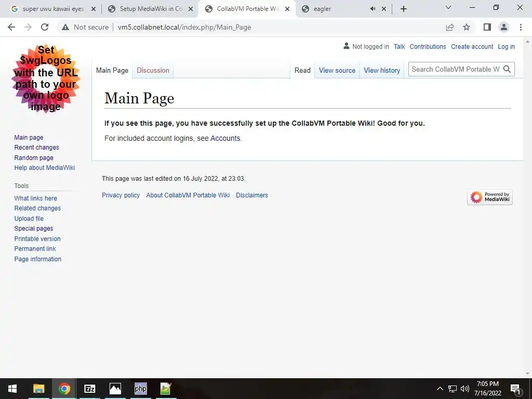Bookmark this page with star icon
The width and height of the screenshot is (532, 399).
[x=467, y=27]
